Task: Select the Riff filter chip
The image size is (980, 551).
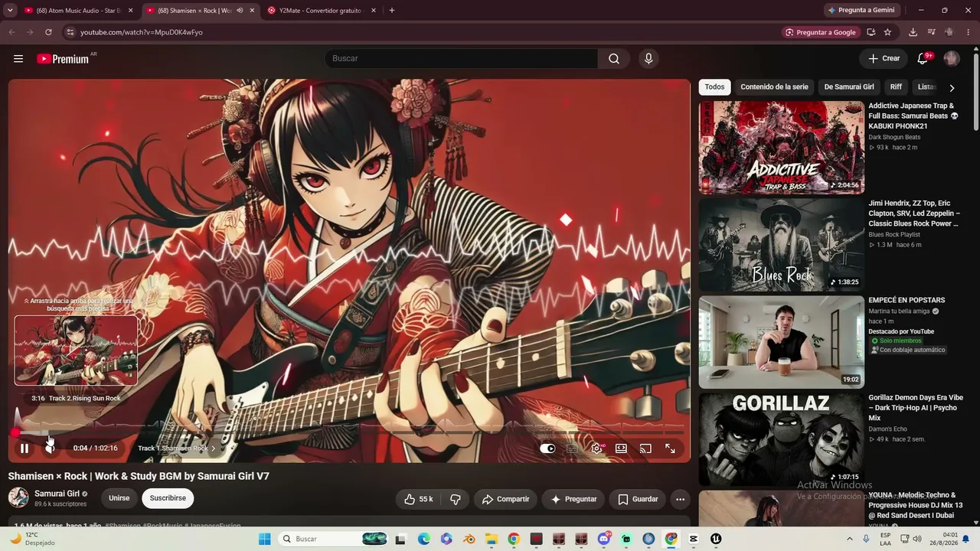Action: (x=896, y=87)
